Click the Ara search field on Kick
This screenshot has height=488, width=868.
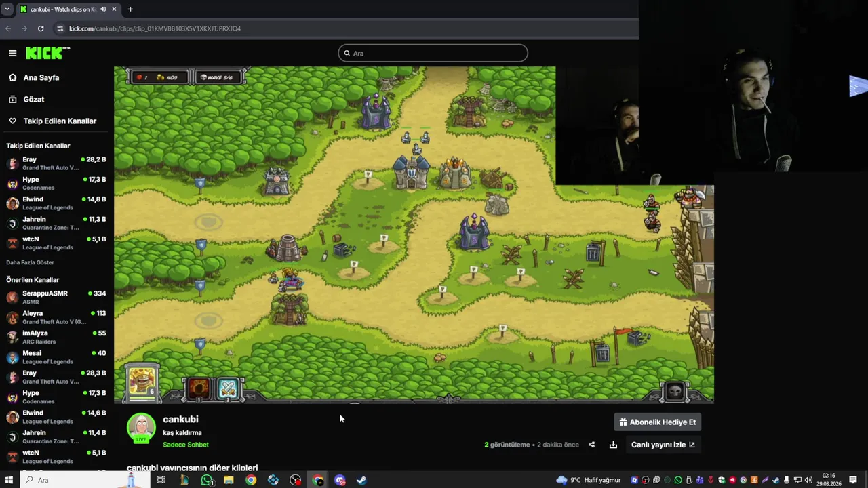(433, 53)
